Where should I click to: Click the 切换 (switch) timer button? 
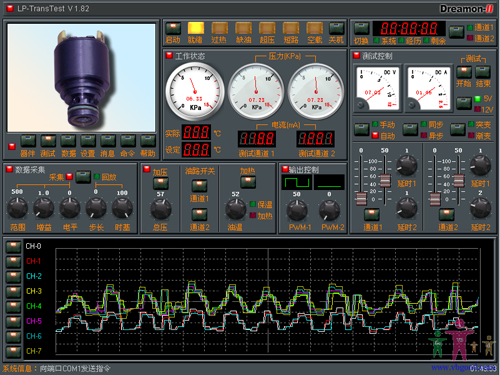click(x=361, y=29)
